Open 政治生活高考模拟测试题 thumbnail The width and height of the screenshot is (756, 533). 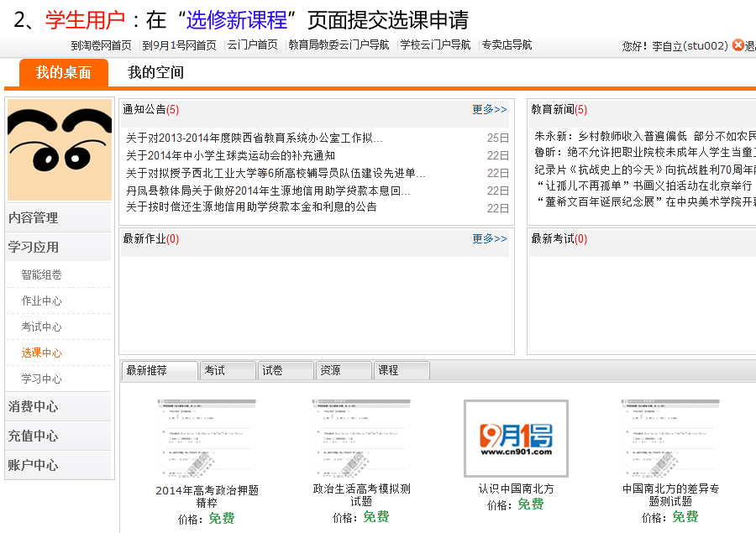tap(361, 438)
